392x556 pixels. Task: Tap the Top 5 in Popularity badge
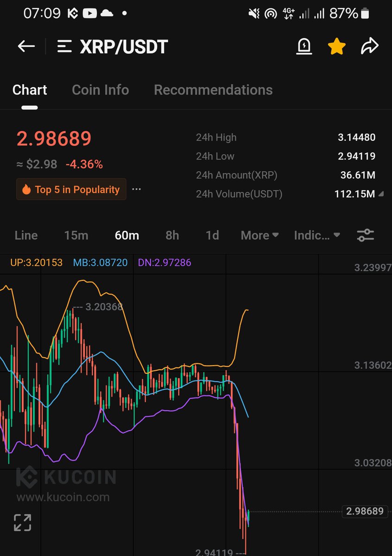(71, 189)
